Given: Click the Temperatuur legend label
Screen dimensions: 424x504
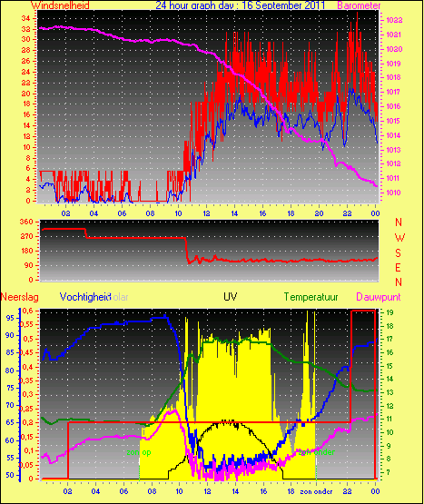Looking at the screenshot, I should [x=311, y=297].
